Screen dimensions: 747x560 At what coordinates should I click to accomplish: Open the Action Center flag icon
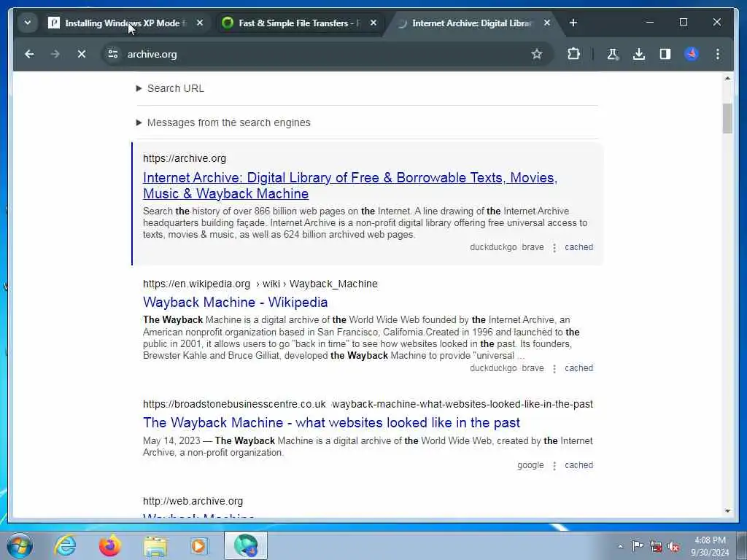click(638, 546)
